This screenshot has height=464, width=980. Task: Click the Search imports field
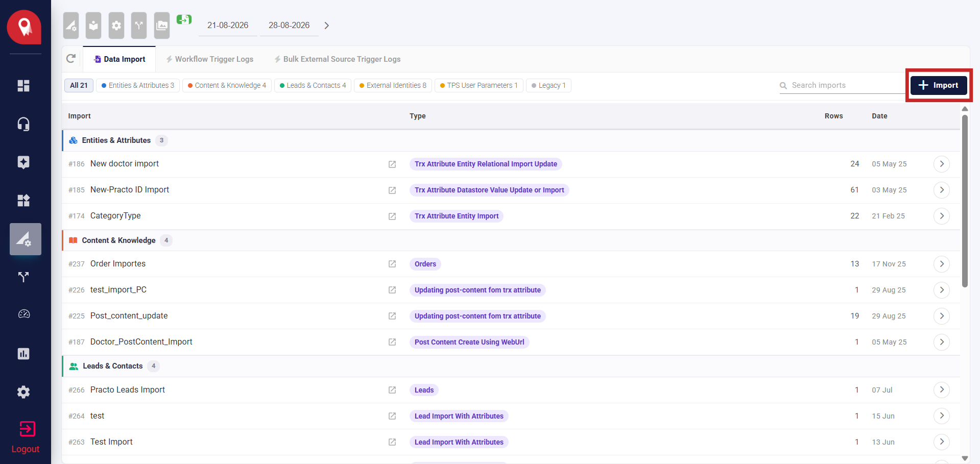click(843, 85)
